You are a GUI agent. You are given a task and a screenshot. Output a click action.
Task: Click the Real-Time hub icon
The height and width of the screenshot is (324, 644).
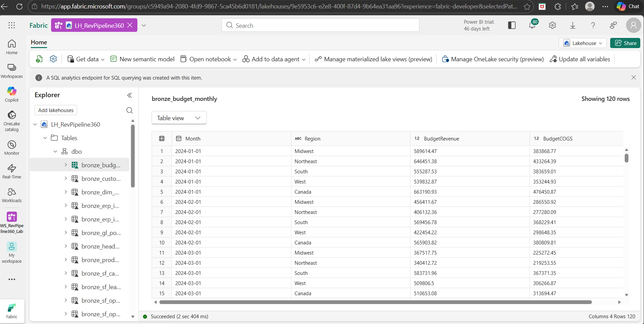pos(12,171)
